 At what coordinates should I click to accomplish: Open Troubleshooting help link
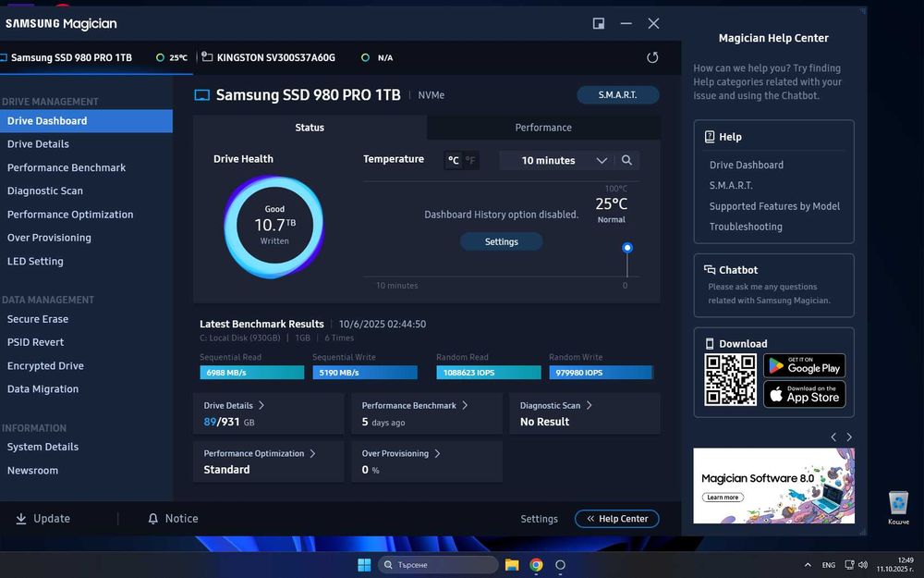[746, 227]
